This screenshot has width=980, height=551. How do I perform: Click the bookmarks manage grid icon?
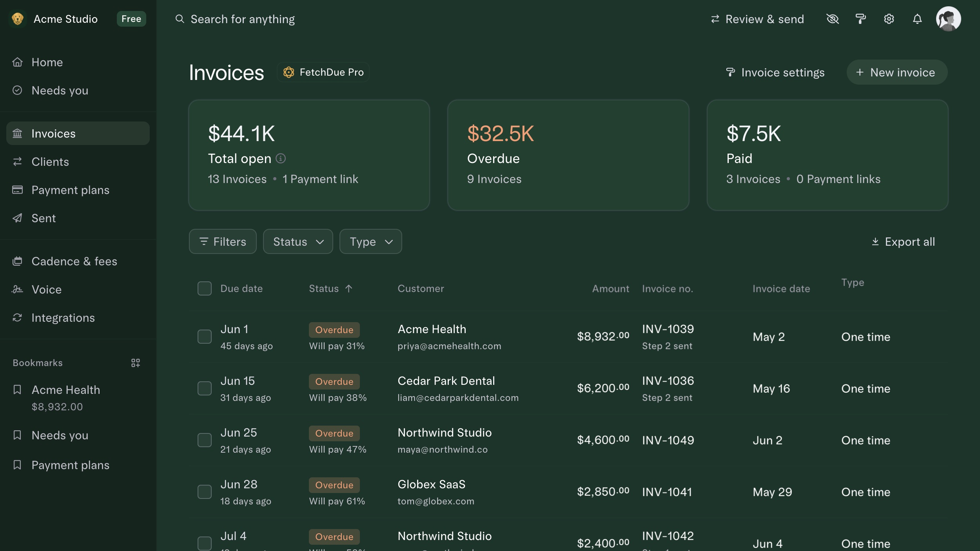(x=136, y=363)
